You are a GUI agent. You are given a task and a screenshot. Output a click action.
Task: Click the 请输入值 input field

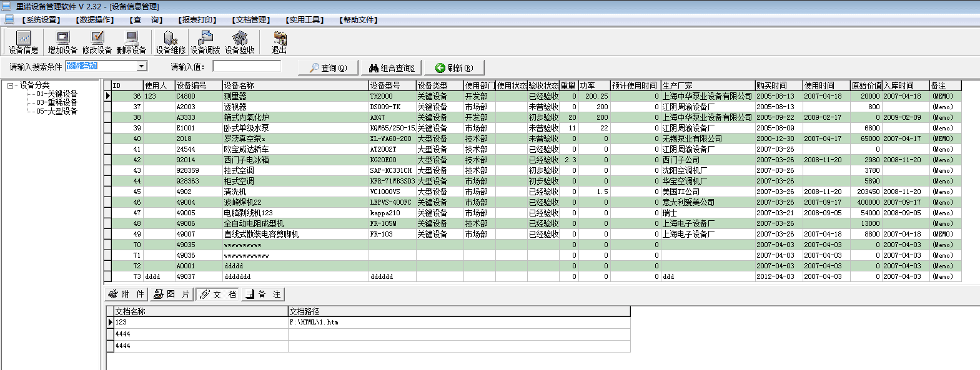point(247,66)
